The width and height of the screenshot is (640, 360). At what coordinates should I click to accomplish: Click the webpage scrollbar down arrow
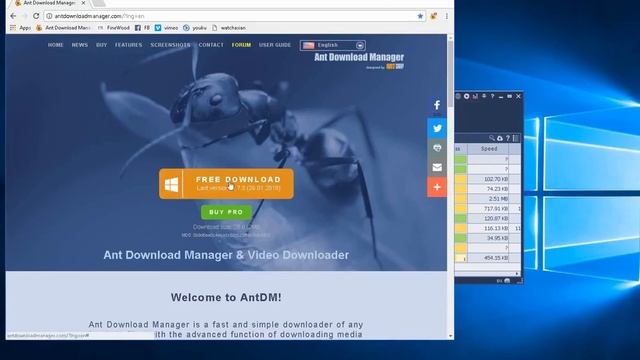coord(451,336)
